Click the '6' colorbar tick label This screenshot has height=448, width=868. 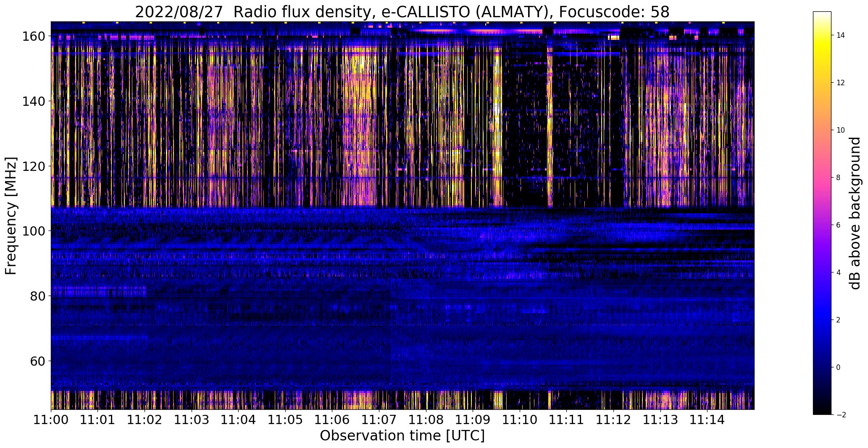pyautogui.click(x=838, y=225)
